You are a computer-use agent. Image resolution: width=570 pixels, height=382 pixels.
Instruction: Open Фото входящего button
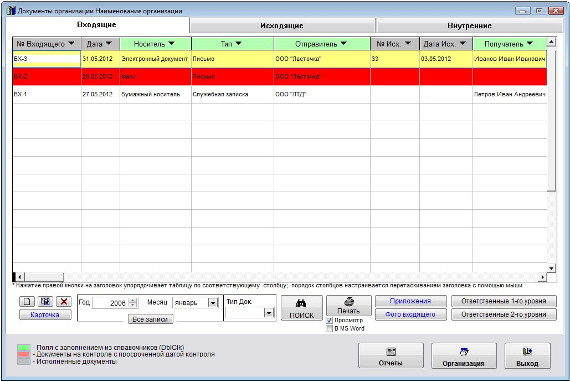click(410, 314)
